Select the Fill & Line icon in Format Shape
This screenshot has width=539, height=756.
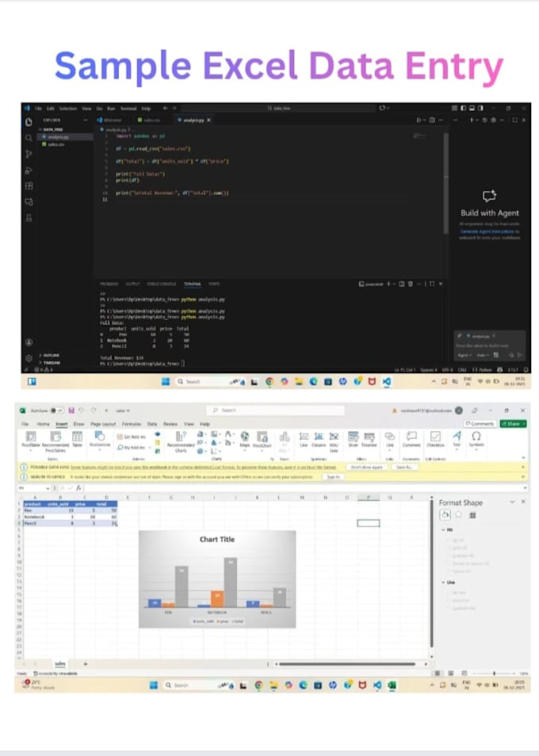[445, 515]
